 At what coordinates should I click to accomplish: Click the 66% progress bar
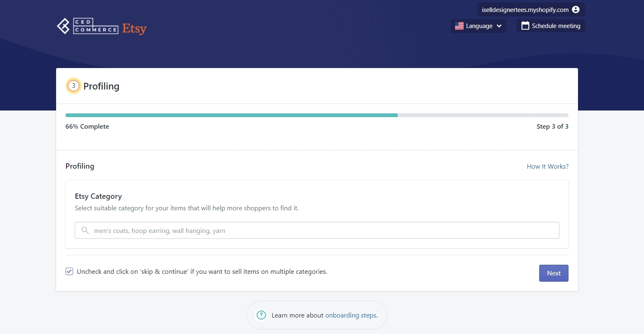coord(317,115)
